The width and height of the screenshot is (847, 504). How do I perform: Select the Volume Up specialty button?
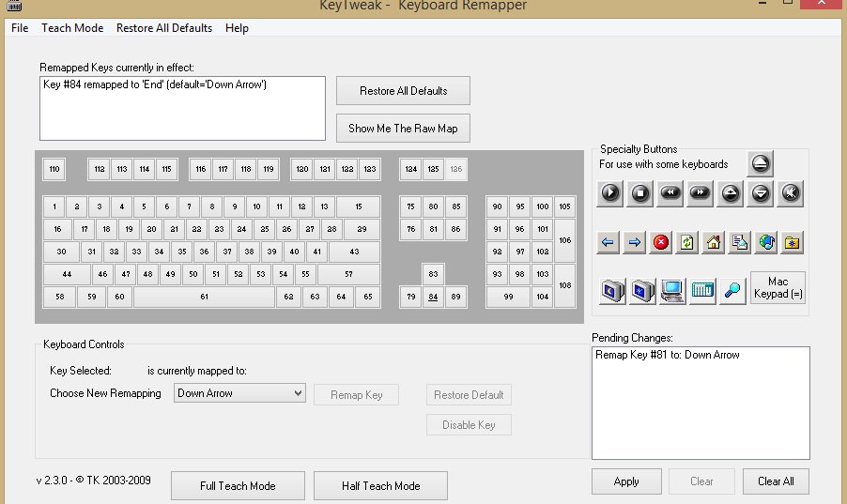[731, 193]
